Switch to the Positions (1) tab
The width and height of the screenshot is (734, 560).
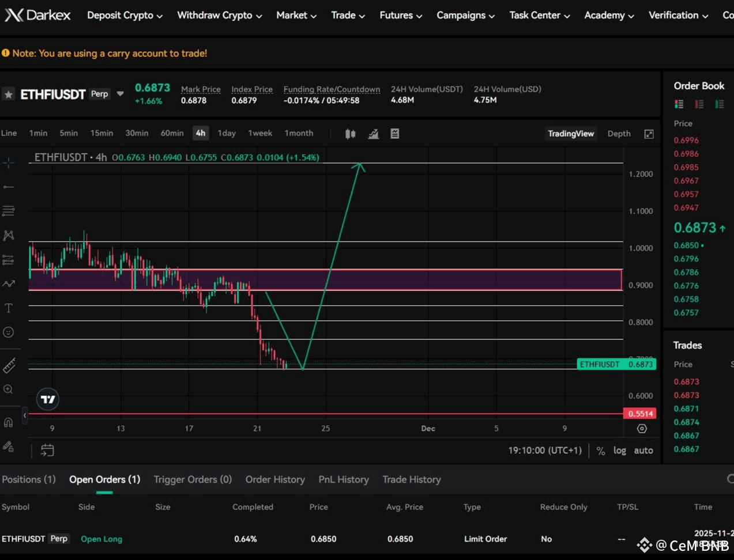[29, 479]
